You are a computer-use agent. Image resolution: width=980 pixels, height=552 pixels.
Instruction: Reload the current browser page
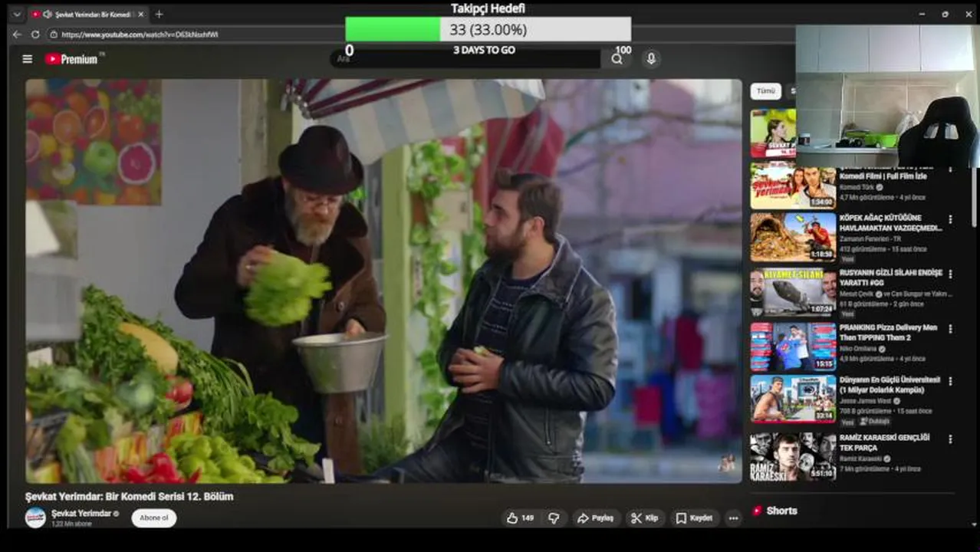pos(35,34)
